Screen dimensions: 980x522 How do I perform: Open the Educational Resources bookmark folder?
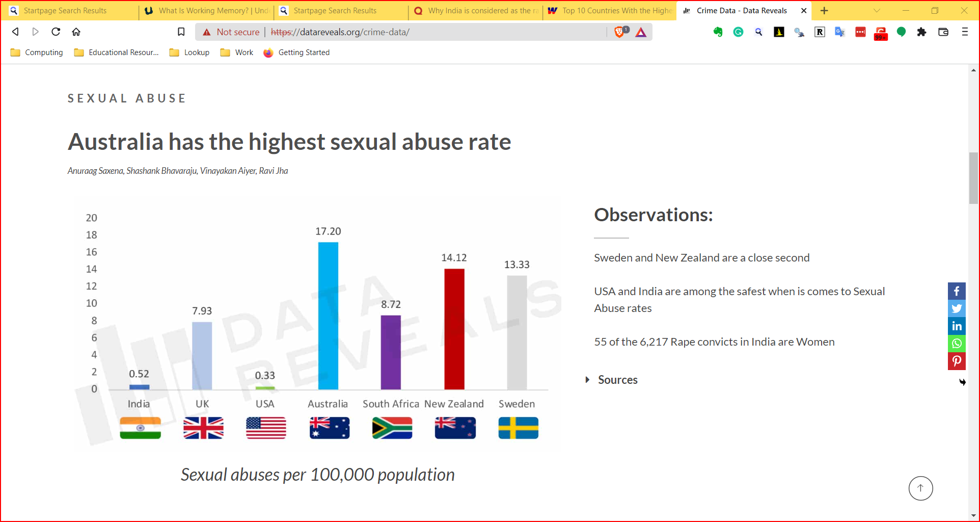coord(117,53)
